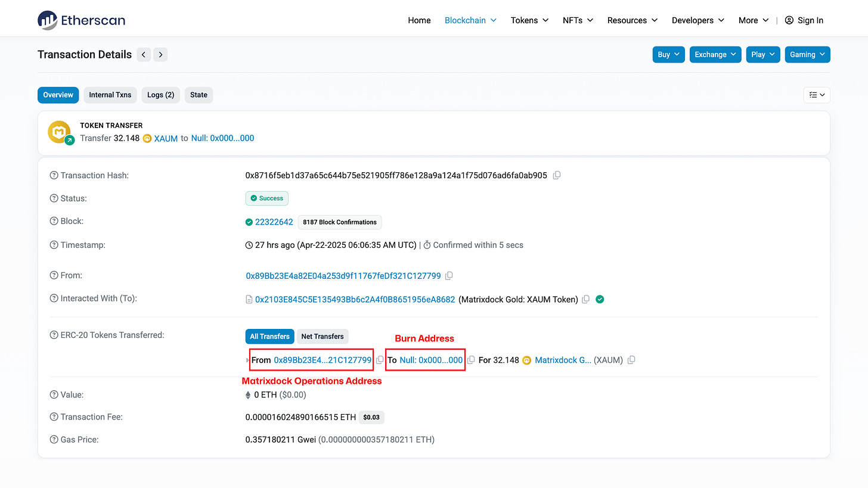Click the Matrixdock G... token coin icon
Viewport: 868px width, 488px height.
tap(526, 360)
